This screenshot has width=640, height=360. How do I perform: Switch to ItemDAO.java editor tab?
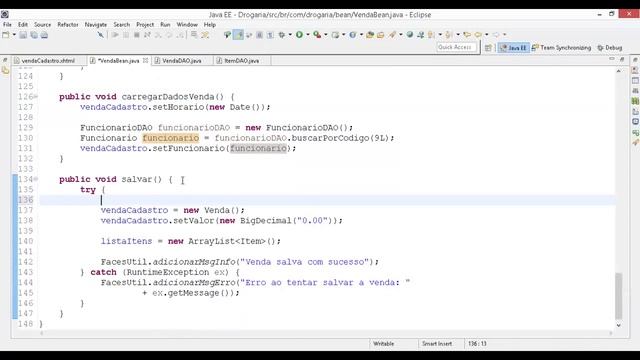tap(242, 60)
